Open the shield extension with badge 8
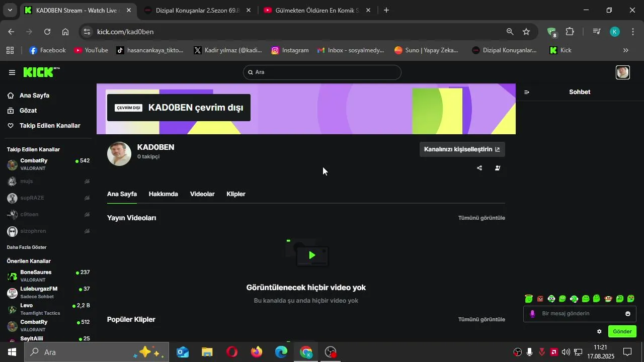The height and width of the screenshot is (362, 644). pos(552,32)
